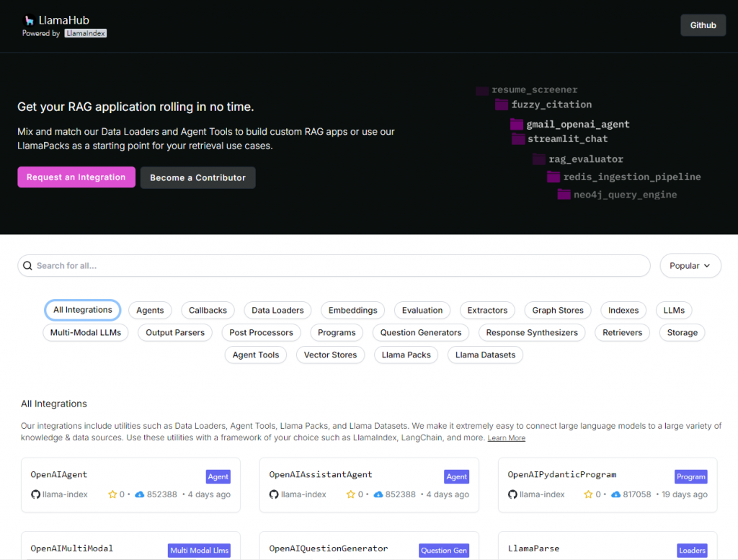This screenshot has height=560, width=738.
Task: Click Become a Contributor button
Action: pos(197,178)
